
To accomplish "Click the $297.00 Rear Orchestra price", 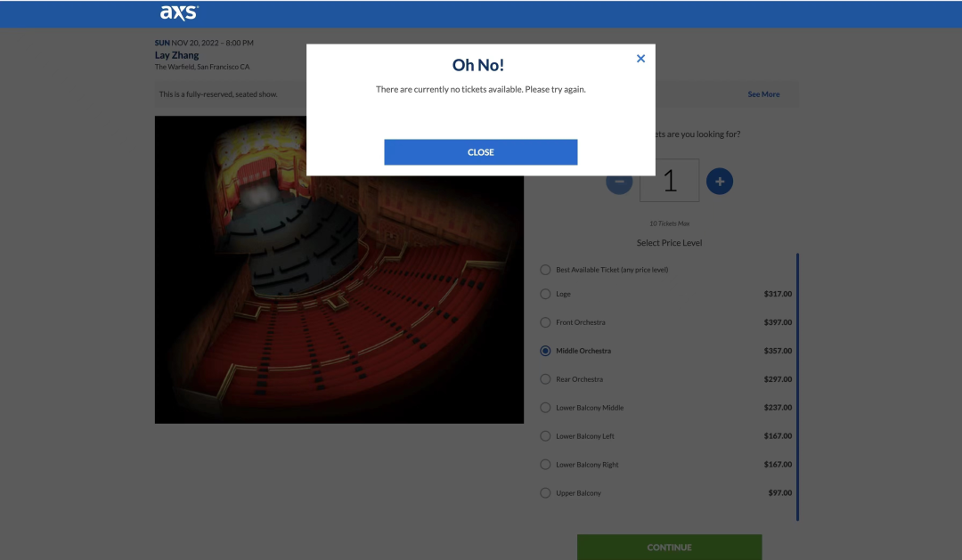I will 778,379.
